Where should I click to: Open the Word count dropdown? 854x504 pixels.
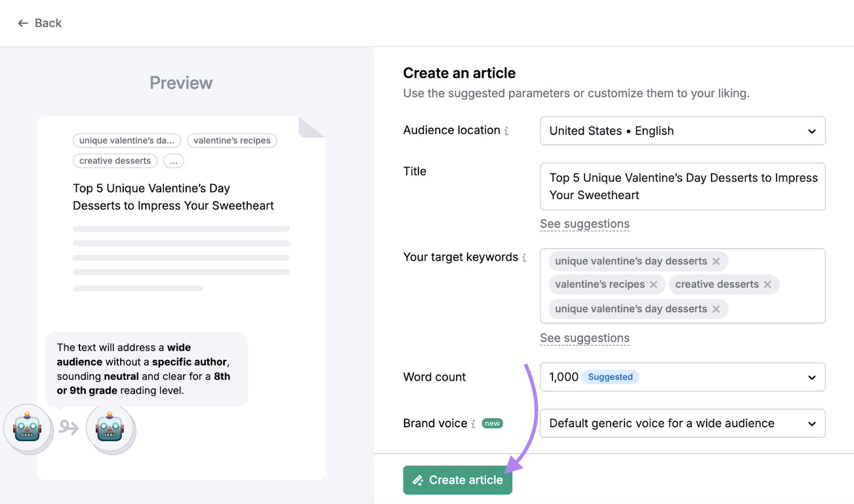[x=812, y=377]
